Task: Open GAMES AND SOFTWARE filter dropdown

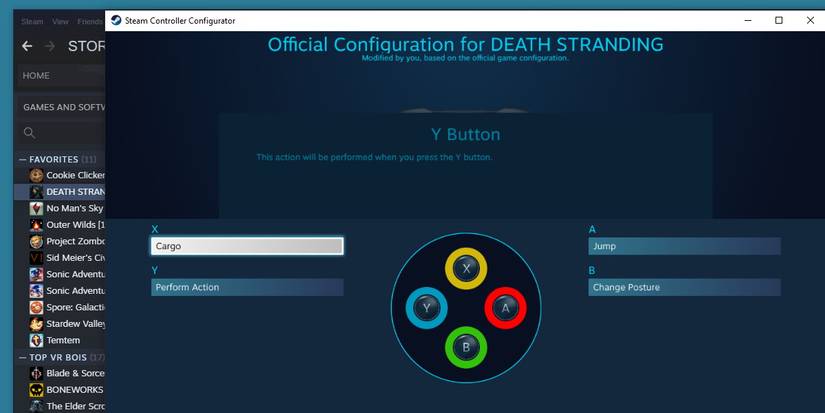Action: point(64,107)
